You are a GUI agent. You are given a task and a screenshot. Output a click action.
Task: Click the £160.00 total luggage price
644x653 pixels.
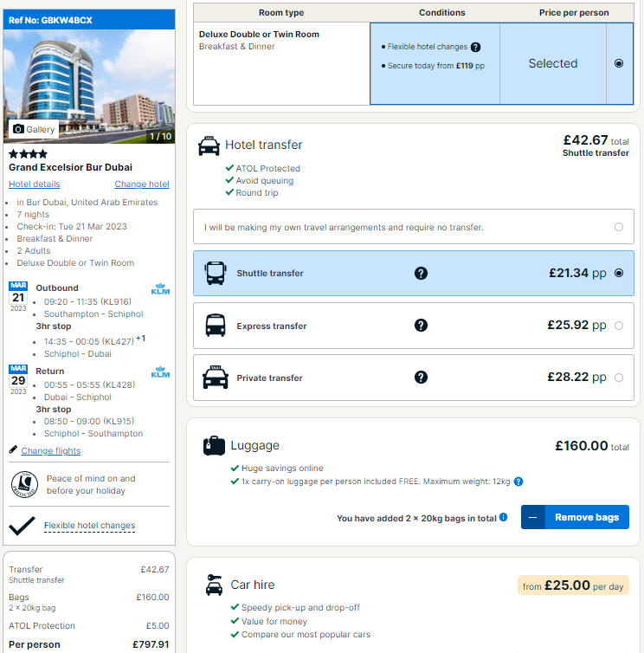tap(591, 446)
